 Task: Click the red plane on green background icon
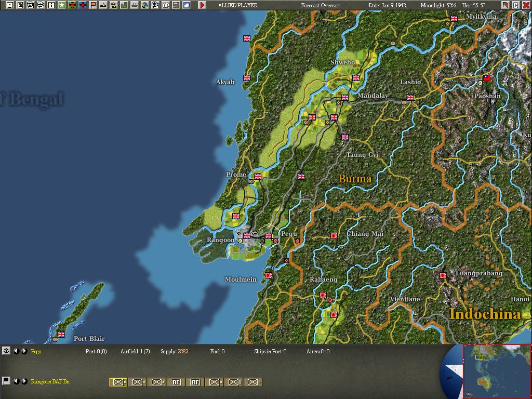[x=72, y=5]
